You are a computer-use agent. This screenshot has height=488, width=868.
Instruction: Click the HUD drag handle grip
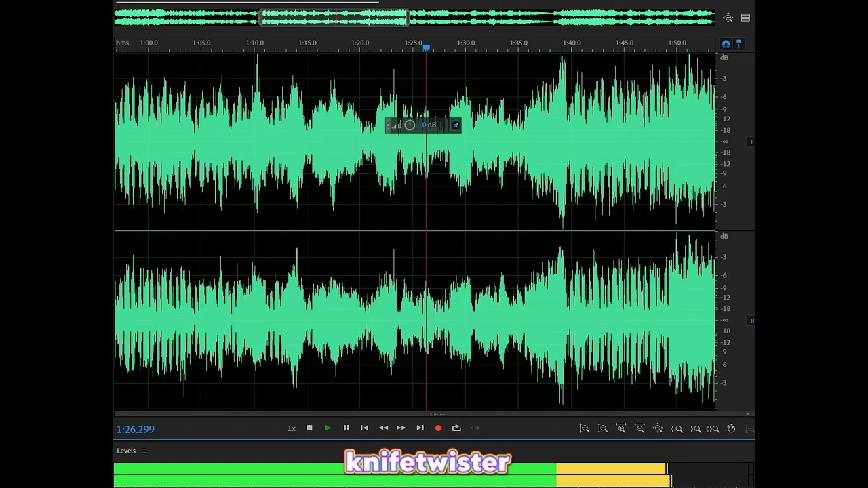(388, 125)
